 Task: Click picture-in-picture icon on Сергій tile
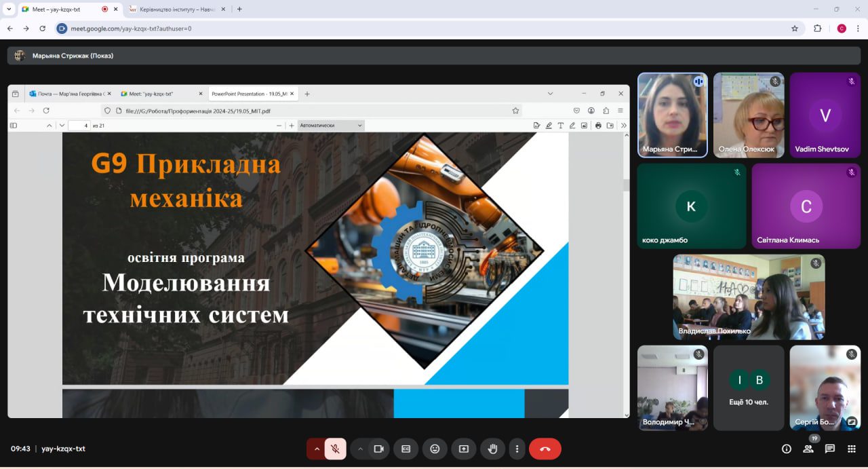click(852, 421)
